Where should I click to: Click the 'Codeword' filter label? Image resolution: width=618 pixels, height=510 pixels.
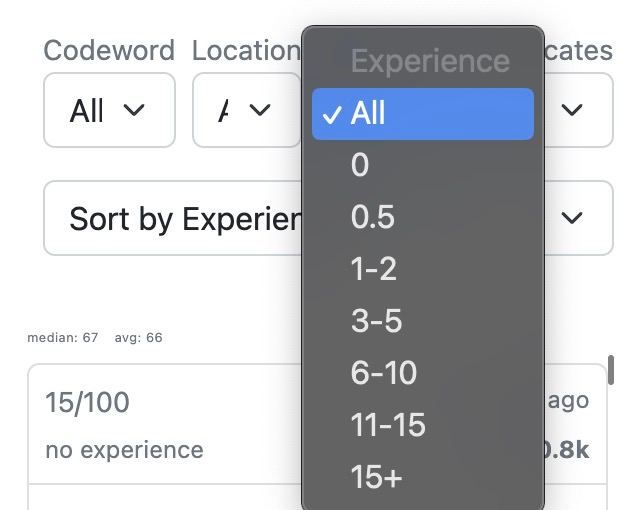point(109,50)
